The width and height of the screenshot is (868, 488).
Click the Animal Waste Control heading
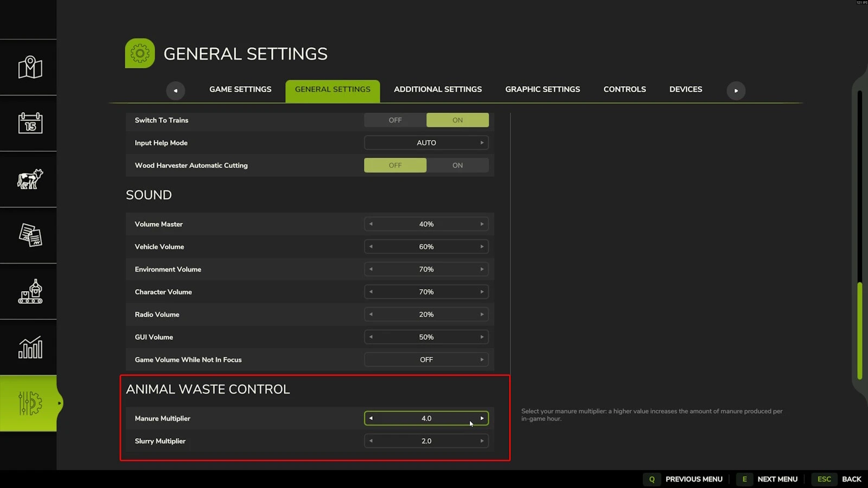tap(208, 389)
